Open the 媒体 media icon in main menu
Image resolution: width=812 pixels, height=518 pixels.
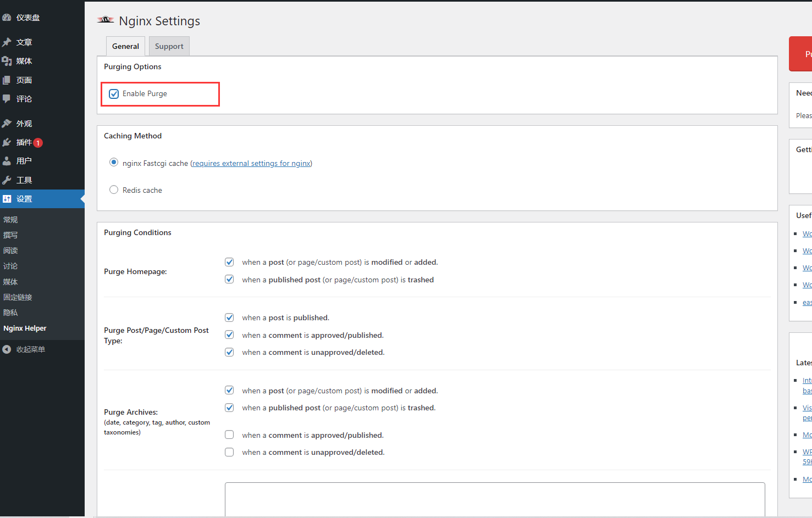click(x=7, y=61)
